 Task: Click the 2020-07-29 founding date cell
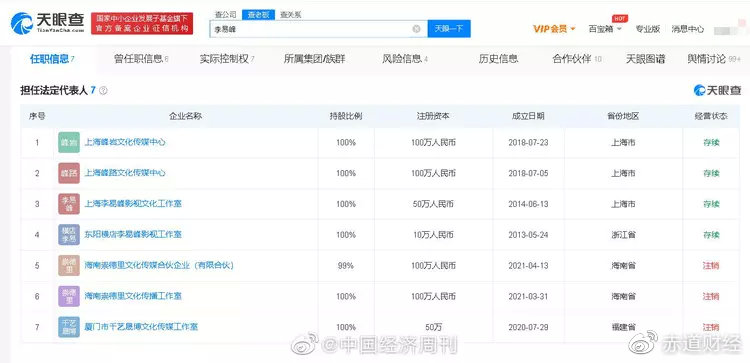[528, 327]
